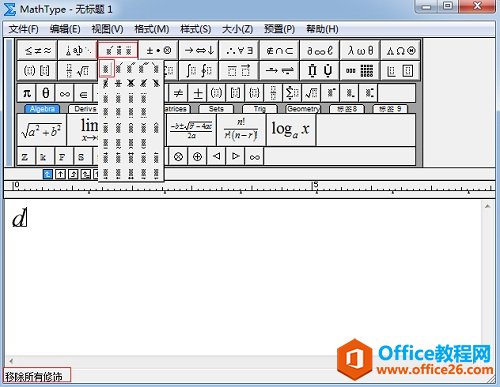Open the relational symbols palette (≤≠≈)
This screenshot has width=500, height=387.
point(38,50)
